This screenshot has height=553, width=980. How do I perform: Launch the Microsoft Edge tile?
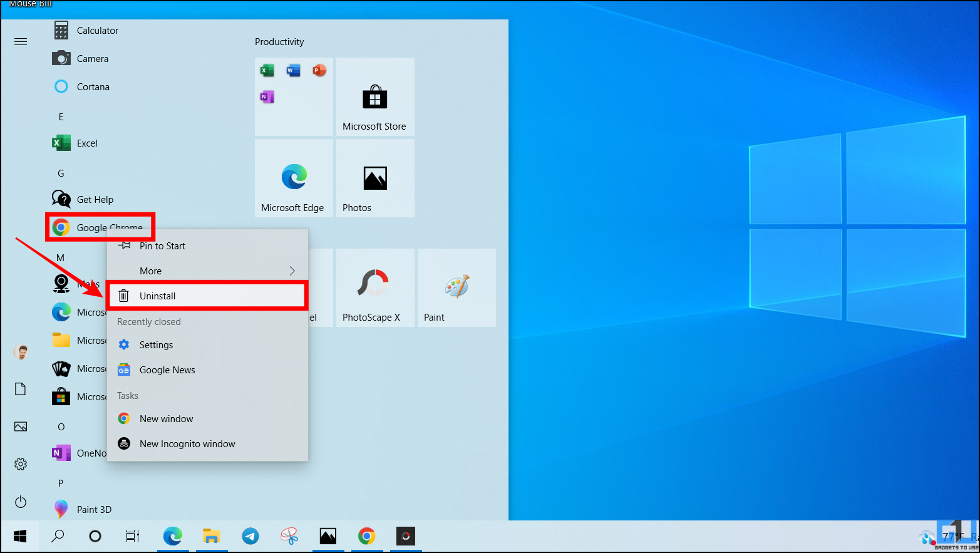tap(294, 178)
